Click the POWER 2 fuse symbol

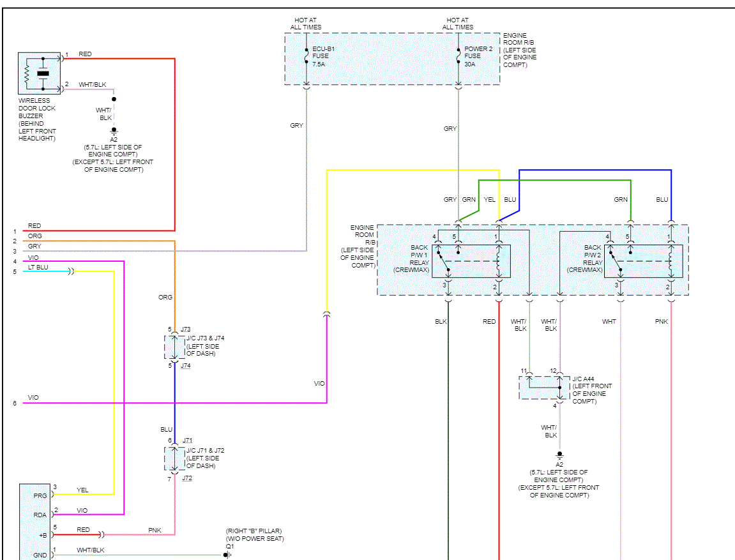tap(458, 56)
